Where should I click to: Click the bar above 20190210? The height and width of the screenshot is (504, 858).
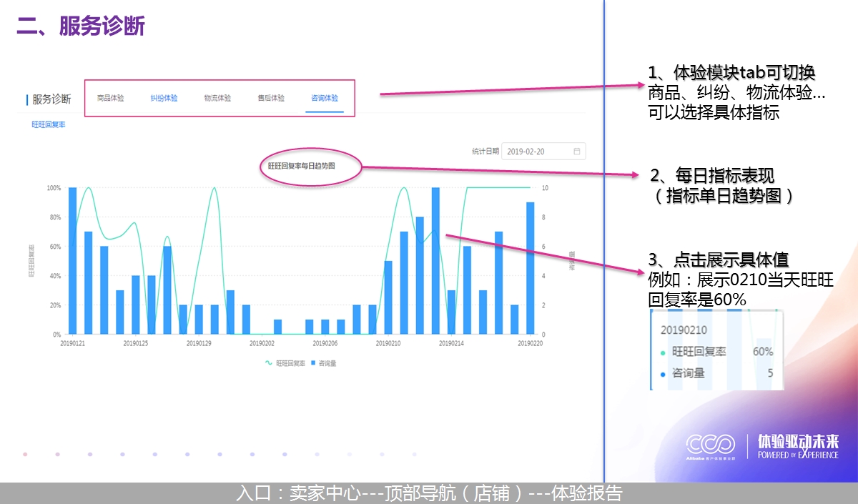pyautogui.click(x=388, y=297)
